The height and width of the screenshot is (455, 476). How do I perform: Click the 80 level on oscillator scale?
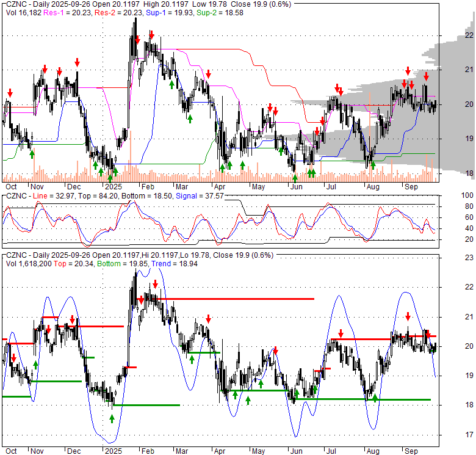point(469,206)
